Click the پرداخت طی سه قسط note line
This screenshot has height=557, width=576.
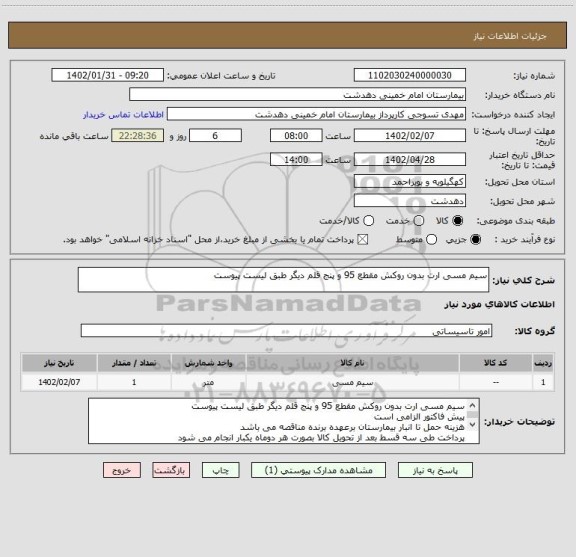321,438
